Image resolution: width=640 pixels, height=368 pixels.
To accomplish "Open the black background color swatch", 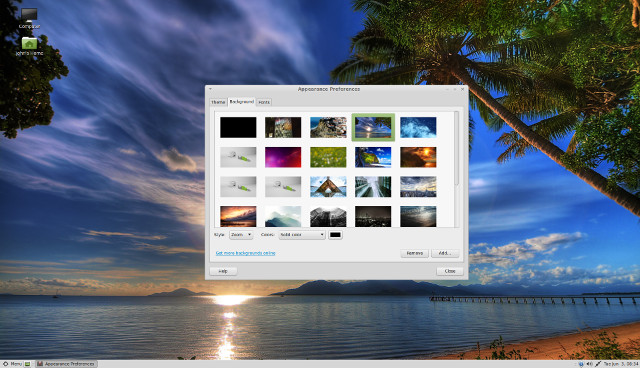I will [x=335, y=235].
